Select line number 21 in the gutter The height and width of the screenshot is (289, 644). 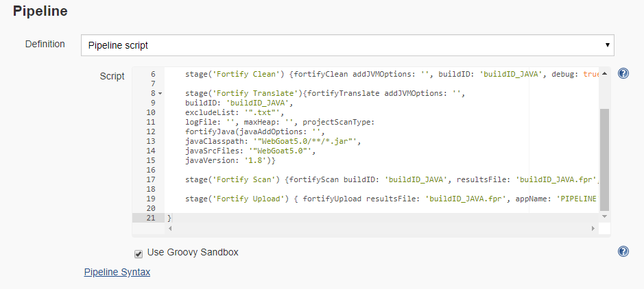151,218
